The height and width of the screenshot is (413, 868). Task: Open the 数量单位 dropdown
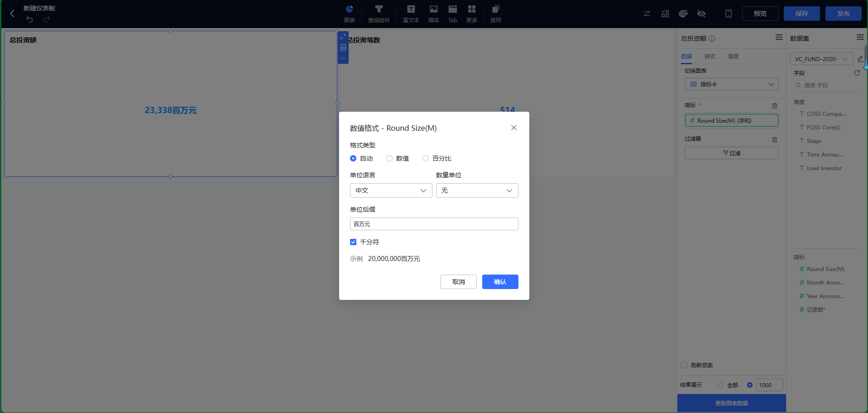pos(476,190)
